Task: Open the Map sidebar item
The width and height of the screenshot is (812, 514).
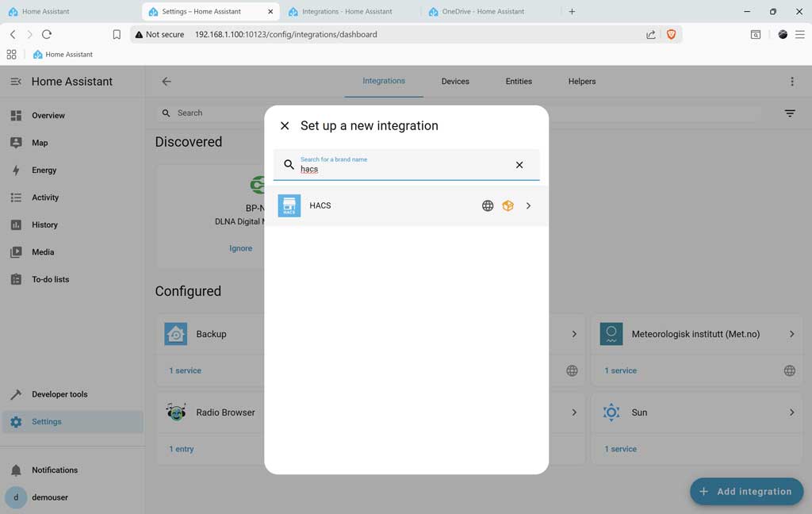Action: (72, 143)
